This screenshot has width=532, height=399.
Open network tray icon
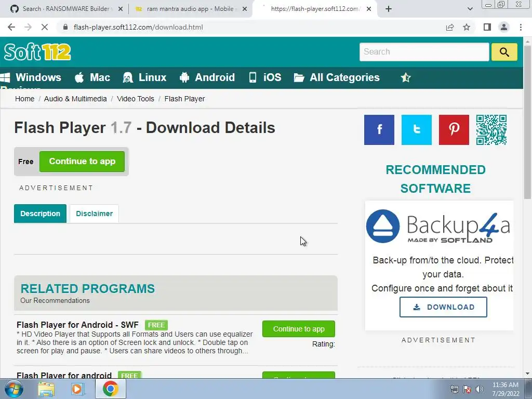[454, 389]
